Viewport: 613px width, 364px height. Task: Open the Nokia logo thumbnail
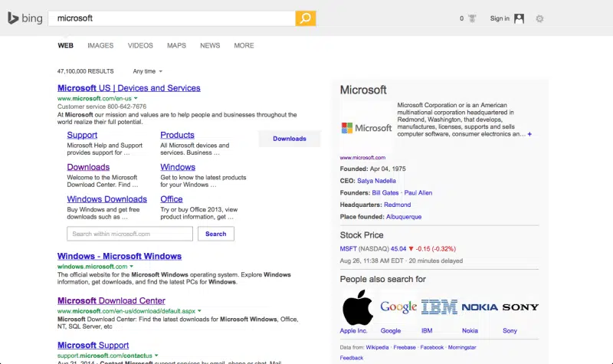(480, 308)
